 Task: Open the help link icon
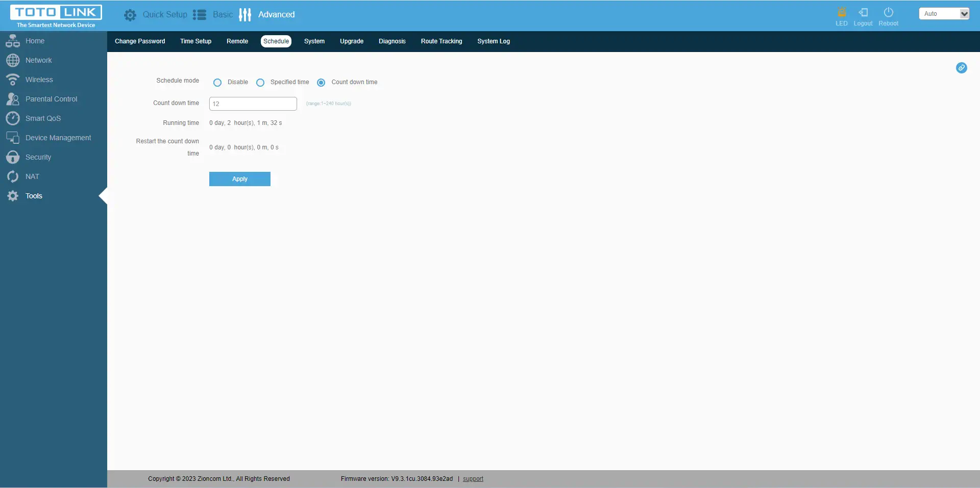pos(961,68)
